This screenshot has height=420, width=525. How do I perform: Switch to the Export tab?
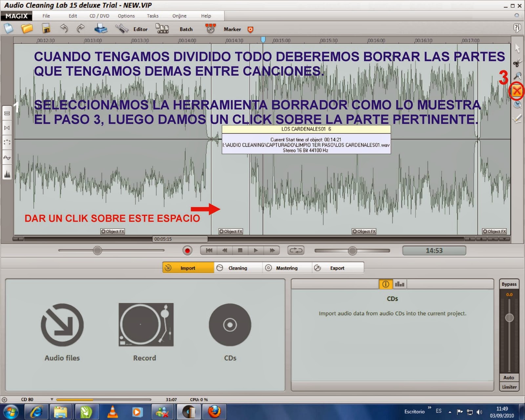337,268
